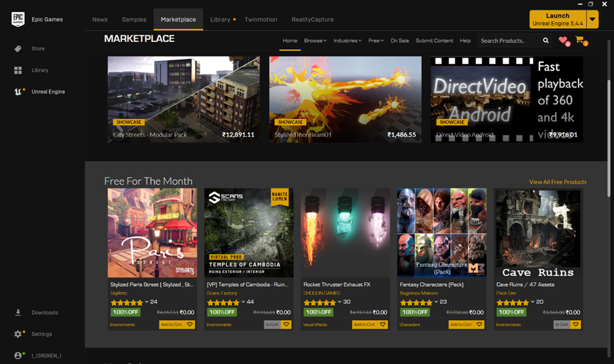
Task: Open Pack Dev seller link
Action: point(506,293)
